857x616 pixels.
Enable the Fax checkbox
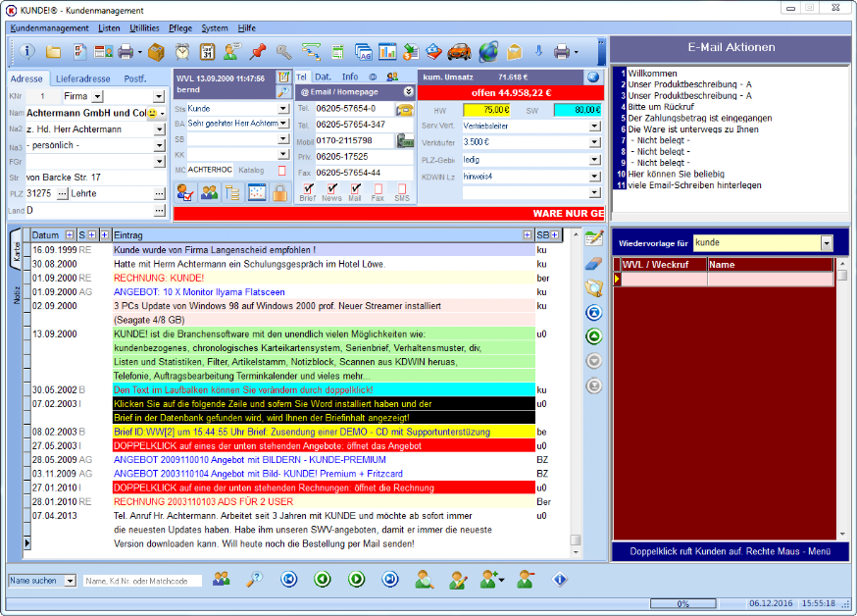pos(378,188)
